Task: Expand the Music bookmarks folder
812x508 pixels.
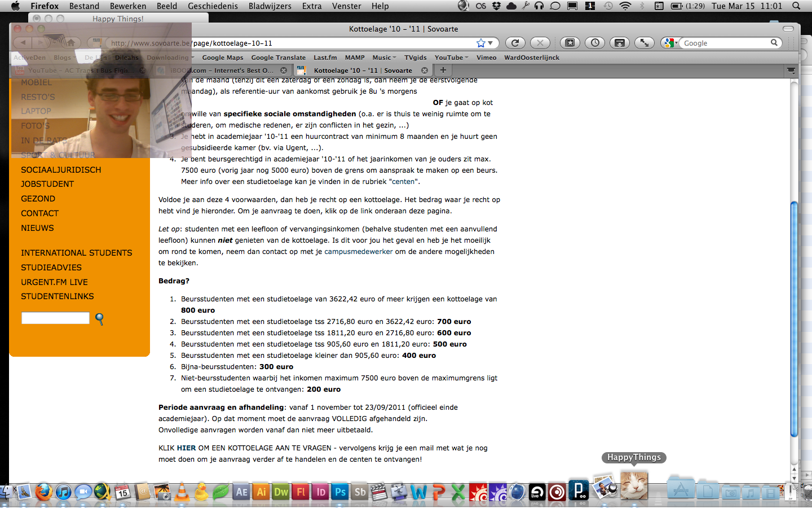Action: coord(384,58)
